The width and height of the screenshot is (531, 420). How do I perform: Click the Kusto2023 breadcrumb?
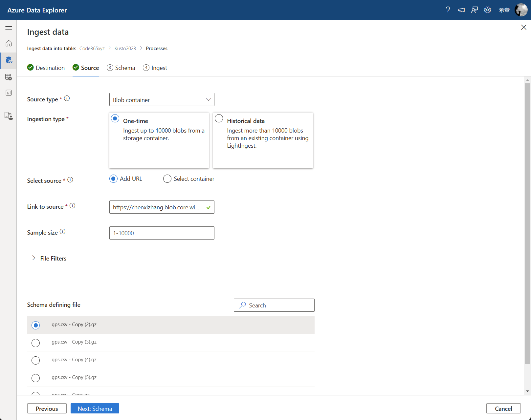tap(125, 49)
